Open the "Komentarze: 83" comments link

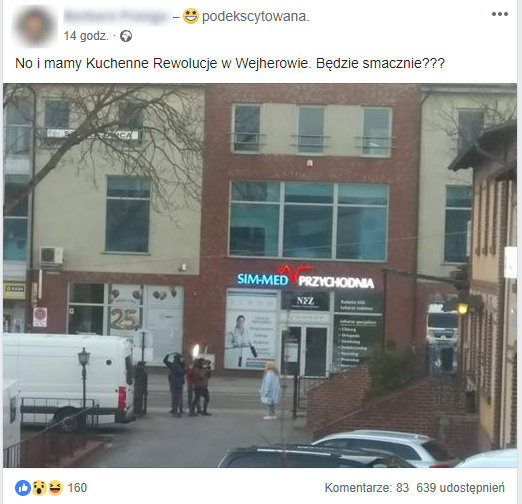[x=367, y=488]
